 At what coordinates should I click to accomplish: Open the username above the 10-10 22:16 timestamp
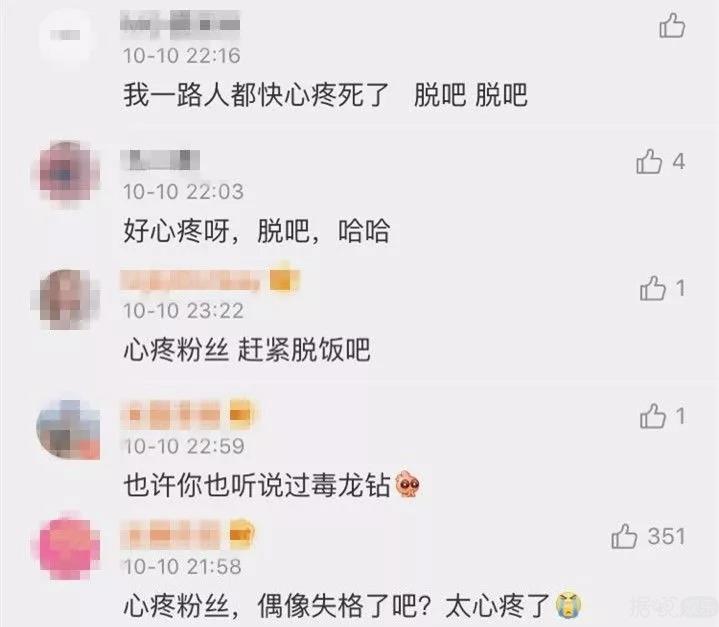tap(180, 24)
